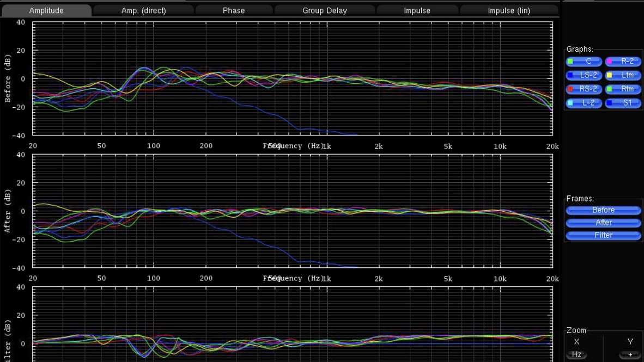Hide the LS-2 channel curve
Viewport: 644px width, 362px height.
[584, 75]
